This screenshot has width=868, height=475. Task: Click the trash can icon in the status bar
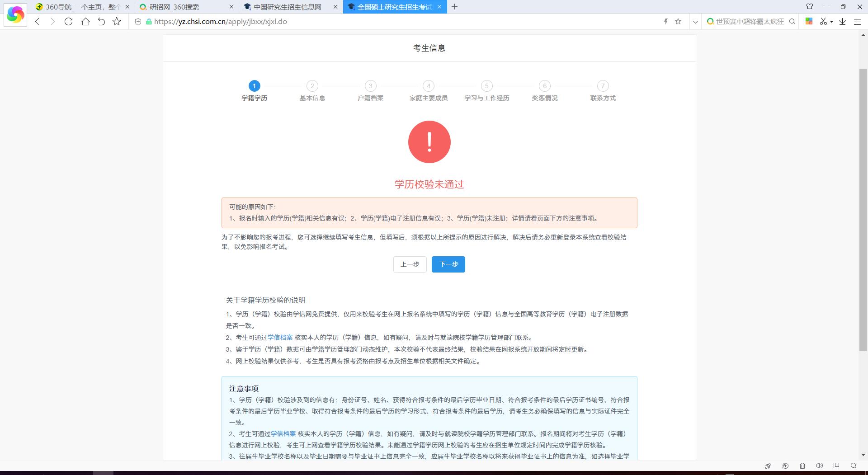pos(802,466)
